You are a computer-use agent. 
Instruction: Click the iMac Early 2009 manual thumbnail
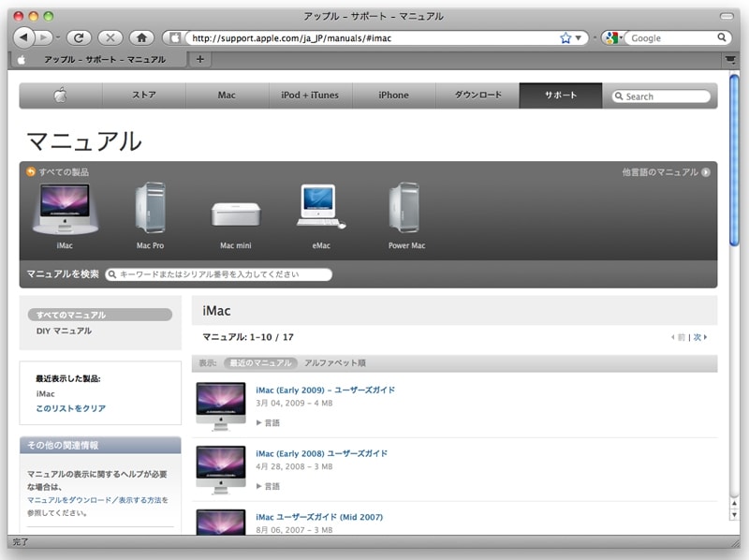221,406
